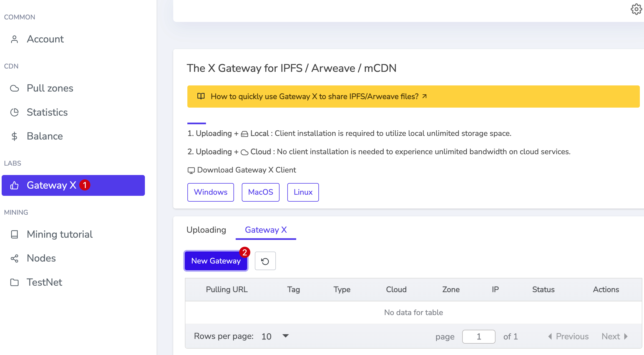Select Gateway X in sidebar
Image resolution: width=644 pixels, height=355 pixels.
click(73, 185)
